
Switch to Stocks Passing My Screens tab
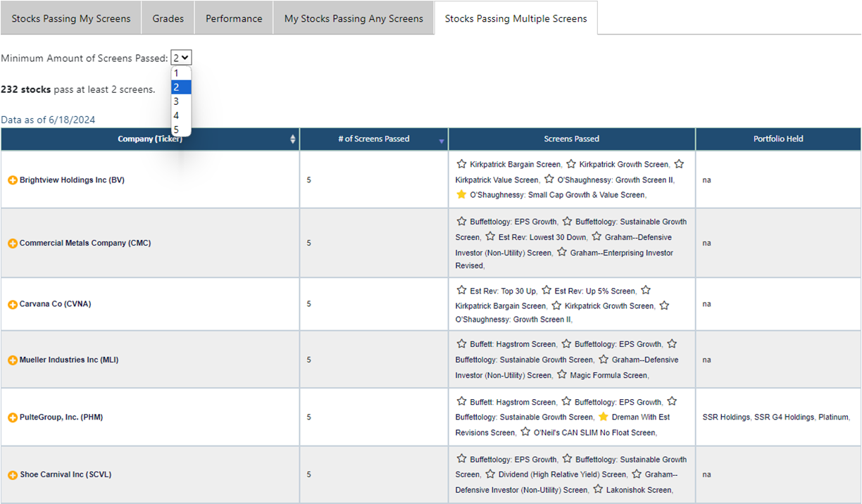pyautogui.click(x=71, y=19)
